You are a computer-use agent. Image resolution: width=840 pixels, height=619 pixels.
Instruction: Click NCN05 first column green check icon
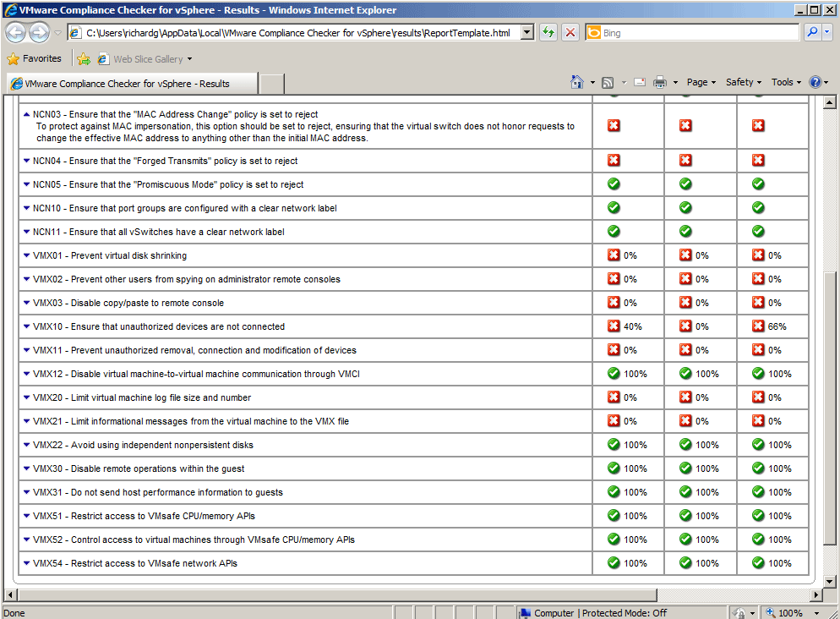[614, 184]
